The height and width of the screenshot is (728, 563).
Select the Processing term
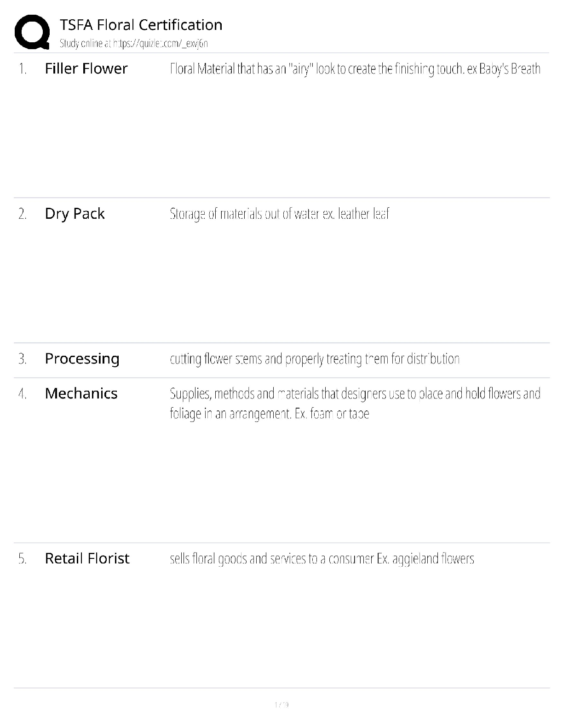point(82,358)
